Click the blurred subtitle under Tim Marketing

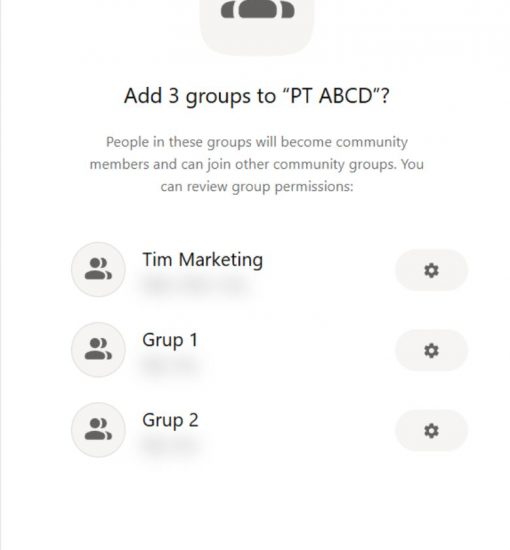coord(196,285)
